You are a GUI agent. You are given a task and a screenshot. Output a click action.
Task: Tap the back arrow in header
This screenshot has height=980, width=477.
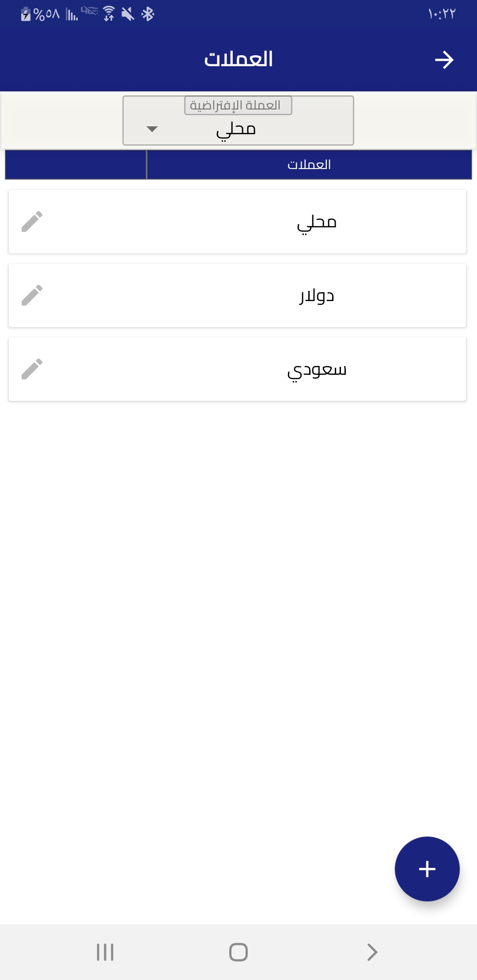coord(444,60)
